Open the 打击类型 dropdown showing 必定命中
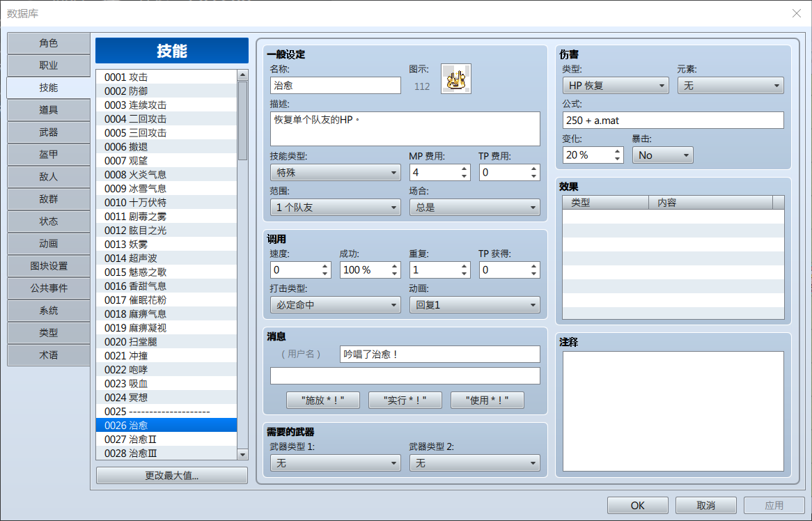This screenshot has height=521, width=812. pos(335,305)
